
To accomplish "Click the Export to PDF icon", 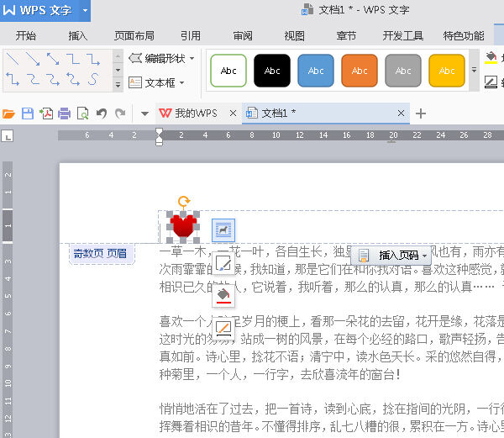I will click(45, 113).
